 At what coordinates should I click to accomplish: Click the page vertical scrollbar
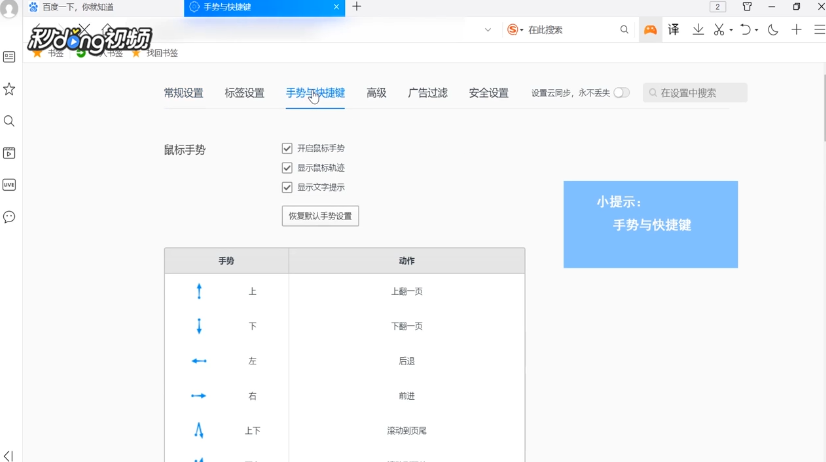tap(823, 109)
